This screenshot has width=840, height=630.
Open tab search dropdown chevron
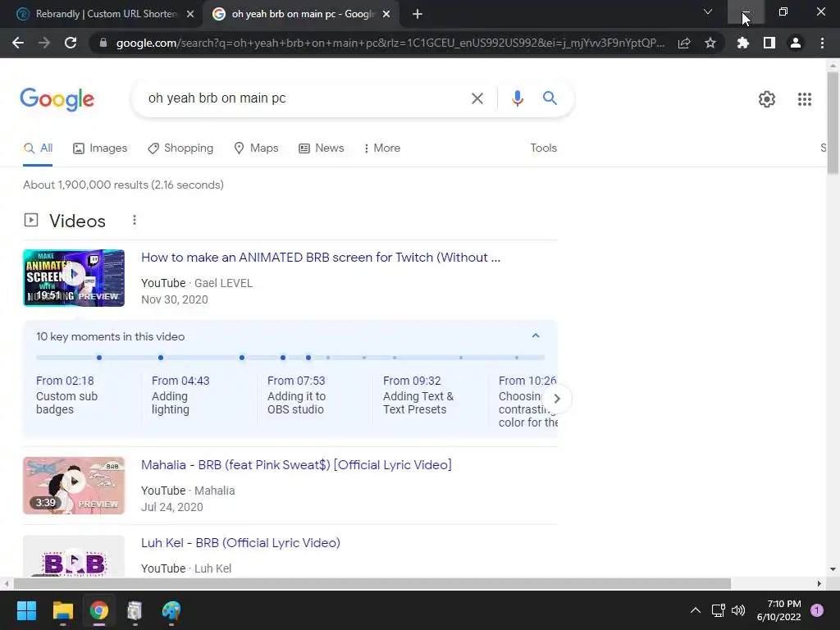coord(708,11)
